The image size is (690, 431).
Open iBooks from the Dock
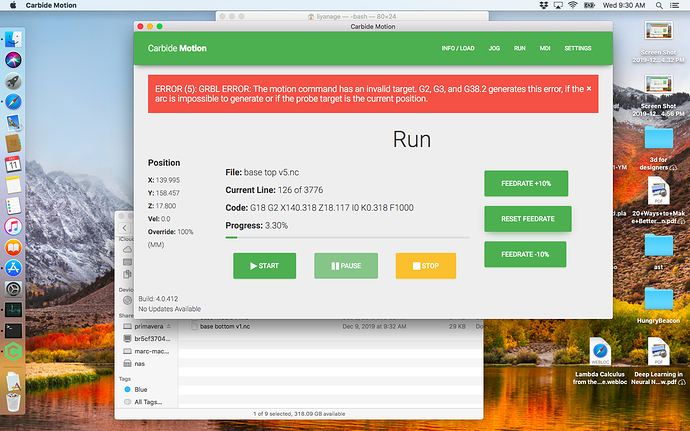13,247
